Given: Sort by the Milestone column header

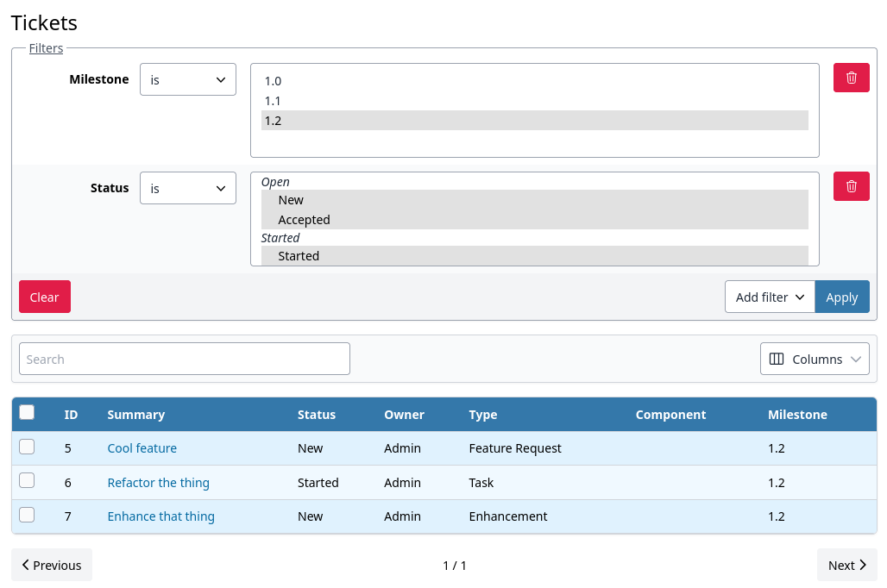Looking at the screenshot, I should (797, 415).
